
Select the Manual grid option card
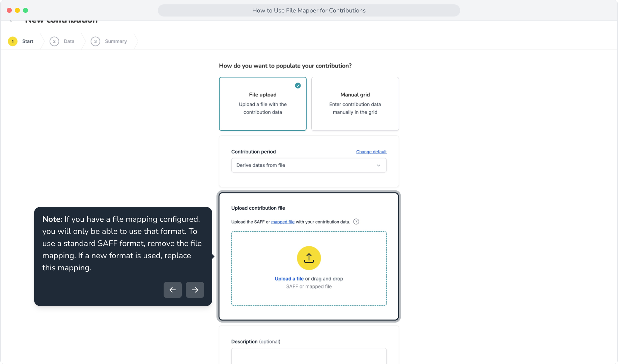coord(355,104)
